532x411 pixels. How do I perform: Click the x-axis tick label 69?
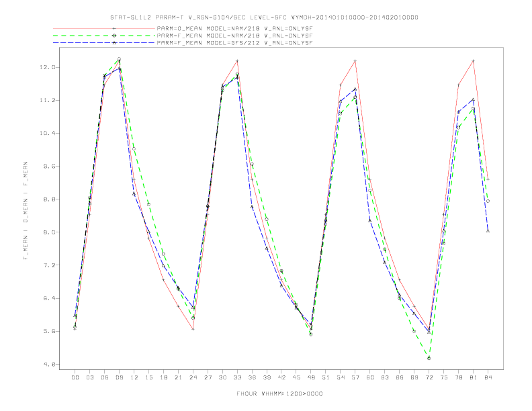(x=414, y=377)
